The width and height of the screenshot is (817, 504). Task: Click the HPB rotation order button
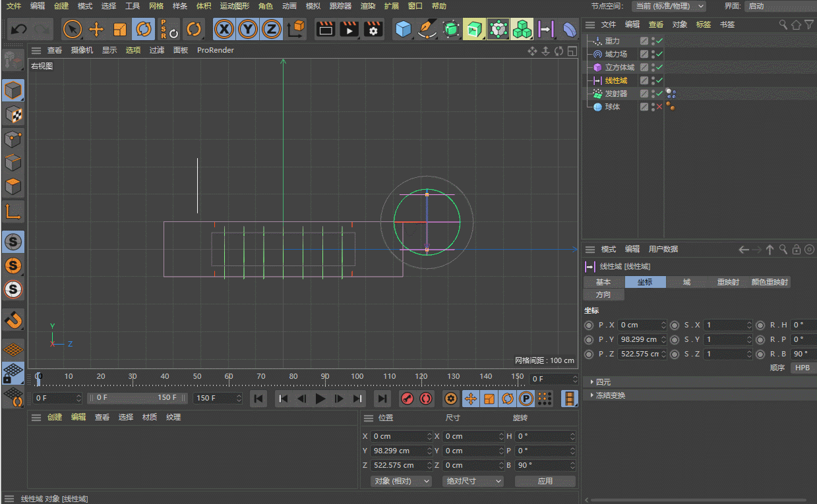tap(802, 368)
